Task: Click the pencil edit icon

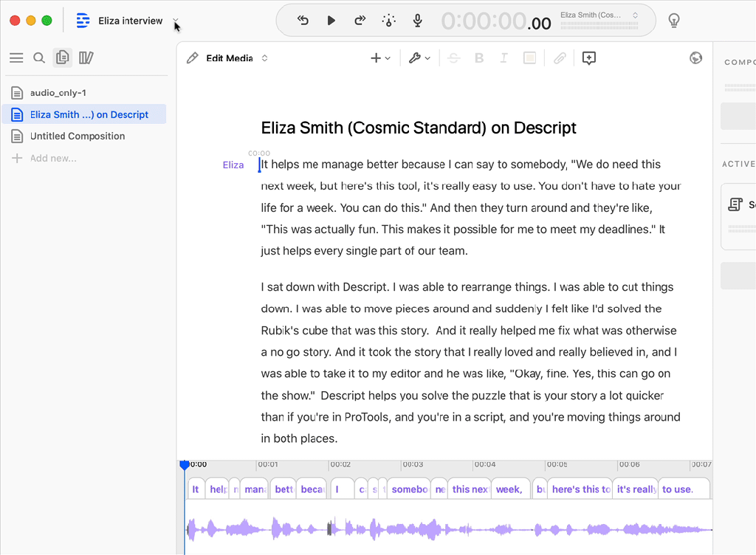Action: [x=193, y=58]
